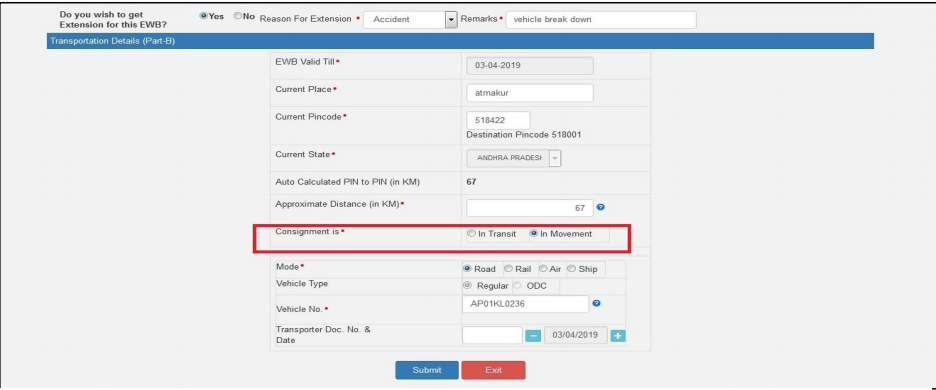Choose In Transit consignment option

471,234
